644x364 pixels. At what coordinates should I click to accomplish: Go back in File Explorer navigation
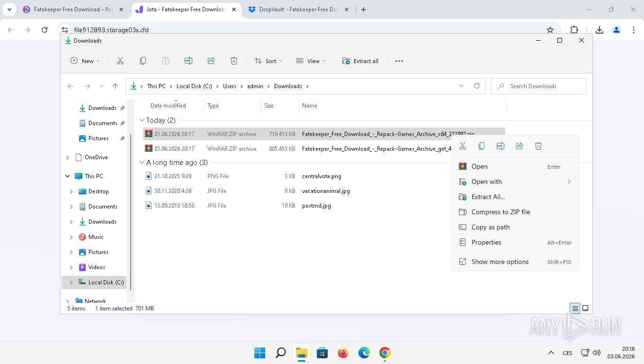tap(71, 86)
